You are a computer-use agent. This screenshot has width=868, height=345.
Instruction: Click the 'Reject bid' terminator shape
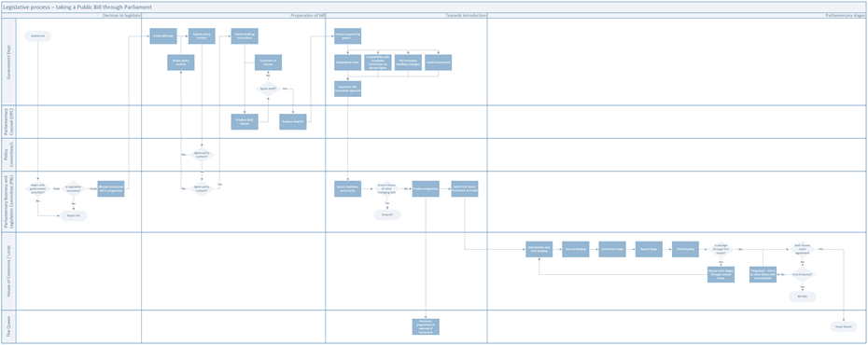point(74,215)
